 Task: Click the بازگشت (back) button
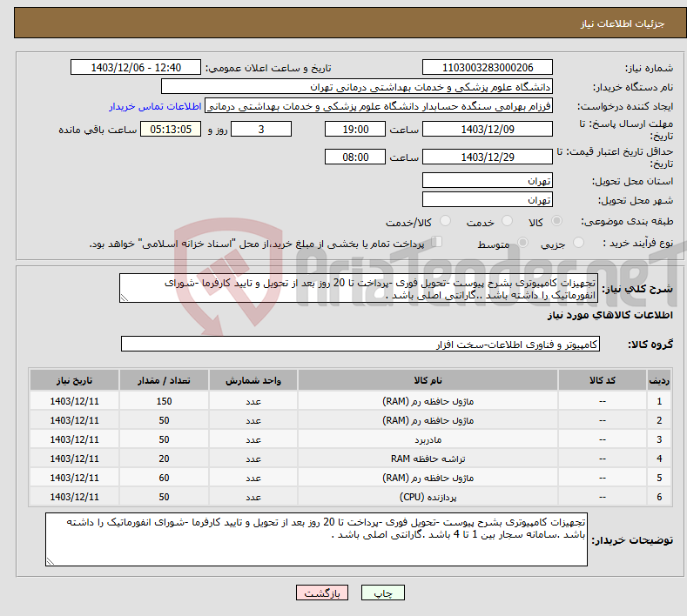[x=321, y=593]
